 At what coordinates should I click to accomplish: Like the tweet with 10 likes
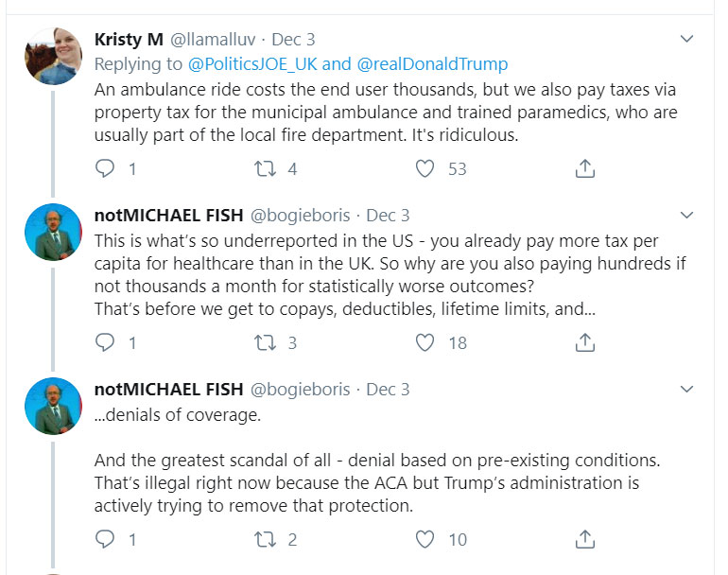(425, 539)
